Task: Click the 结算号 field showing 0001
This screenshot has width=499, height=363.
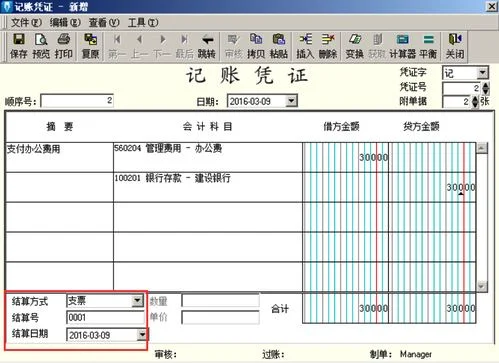Action: click(105, 317)
